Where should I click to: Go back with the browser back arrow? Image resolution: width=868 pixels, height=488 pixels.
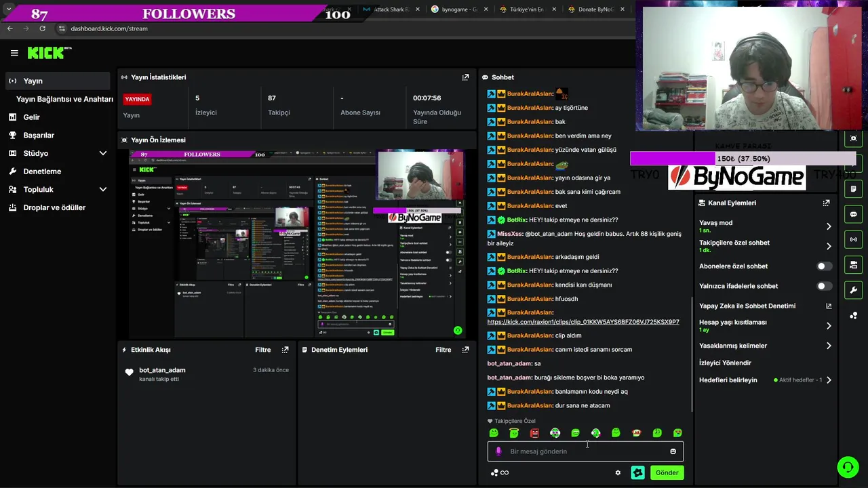pyautogui.click(x=9, y=28)
